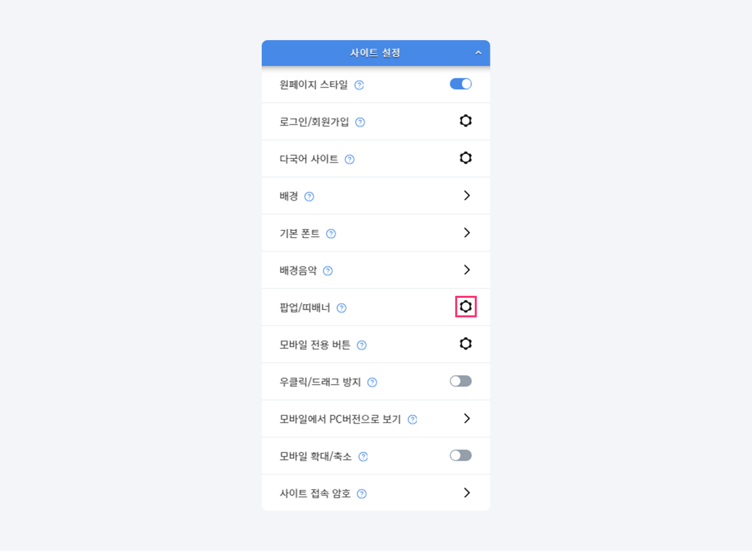Click the 사이트 설정 header title

point(375,53)
